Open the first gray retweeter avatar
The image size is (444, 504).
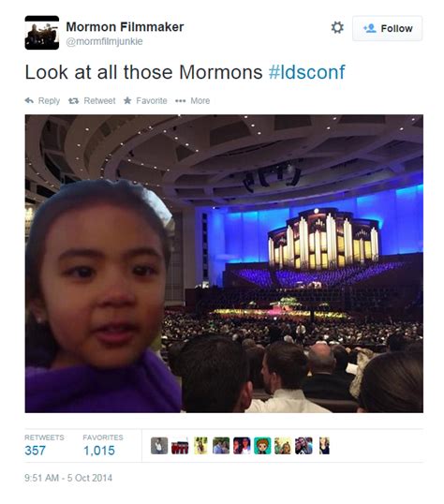159,446
